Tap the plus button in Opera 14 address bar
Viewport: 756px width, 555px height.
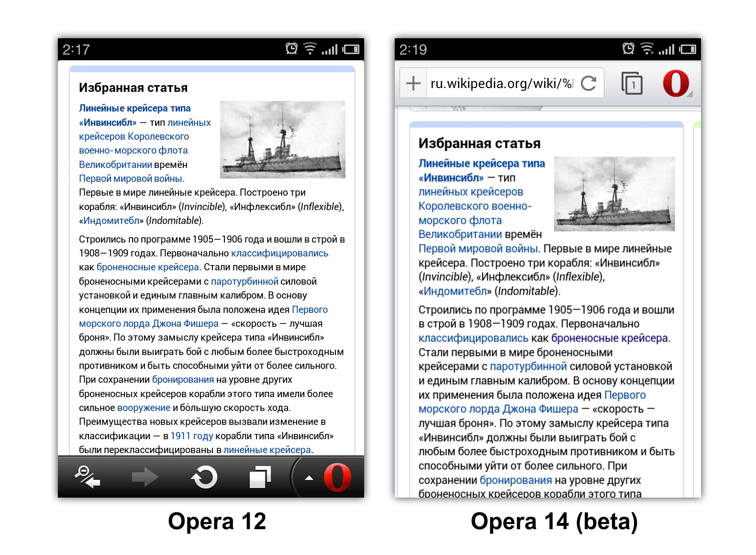click(x=413, y=83)
